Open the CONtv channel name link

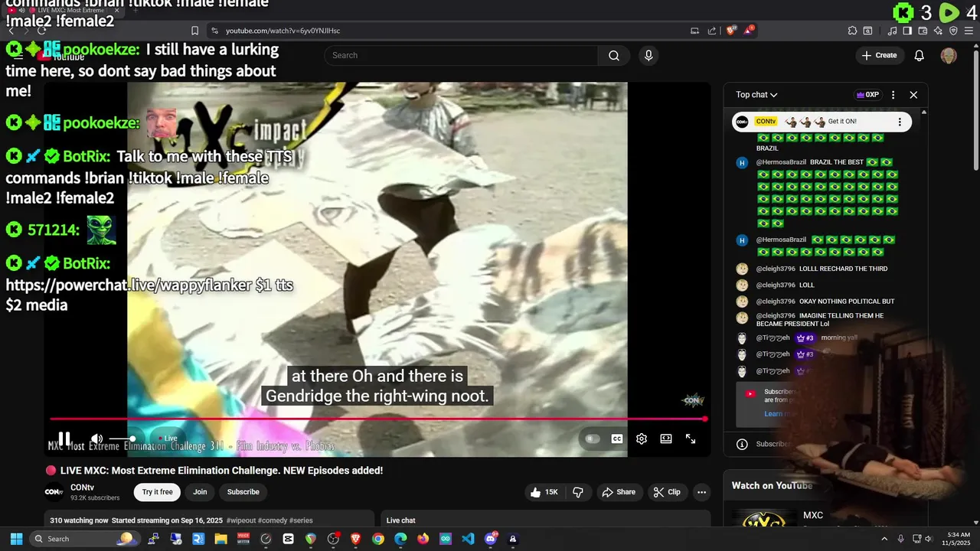(x=82, y=487)
